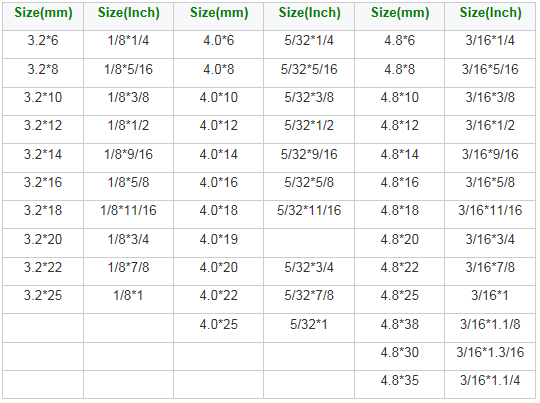This screenshot has width=540, height=403.
Task: Click the 4.0*19 mm cell
Action: pos(219,243)
